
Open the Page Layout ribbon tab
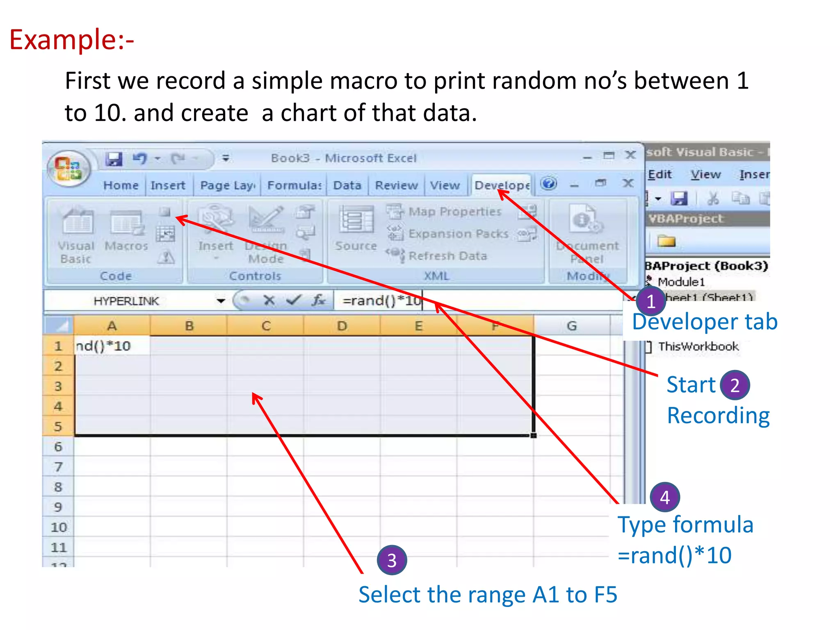point(228,185)
